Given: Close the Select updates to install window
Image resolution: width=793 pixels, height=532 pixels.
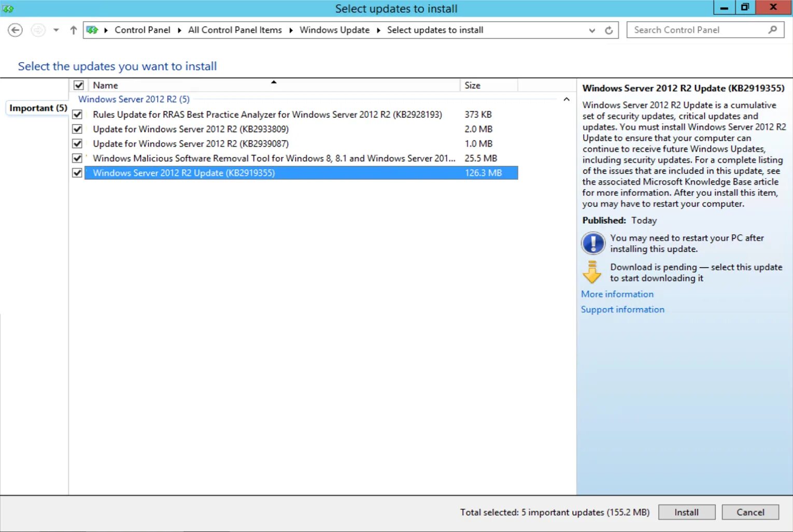Looking at the screenshot, I should pyautogui.click(x=773, y=7).
